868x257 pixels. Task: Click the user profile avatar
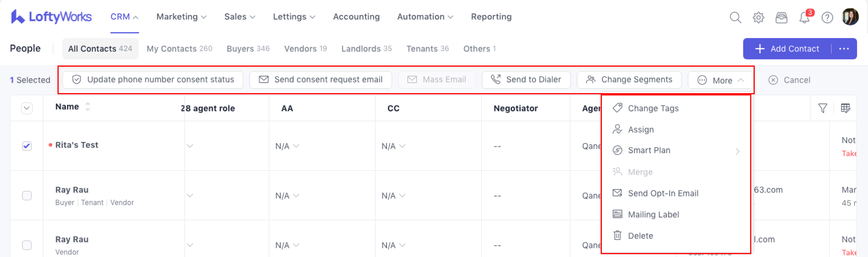[x=850, y=17]
